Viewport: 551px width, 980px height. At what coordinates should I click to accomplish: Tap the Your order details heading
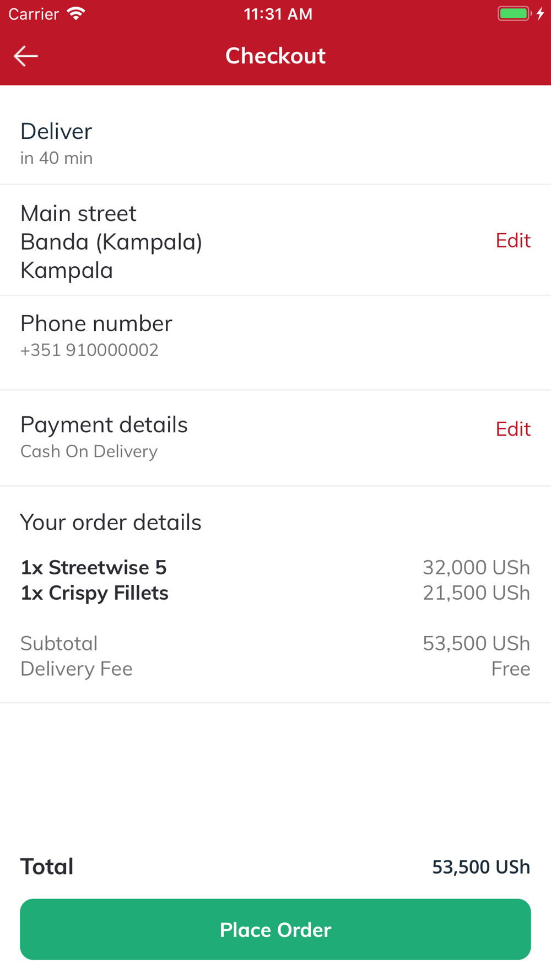pos(111,522)
